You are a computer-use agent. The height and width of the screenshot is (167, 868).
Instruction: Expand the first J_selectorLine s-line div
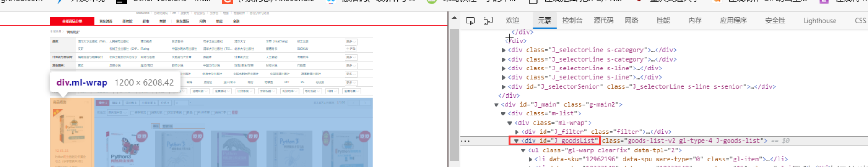504,68
